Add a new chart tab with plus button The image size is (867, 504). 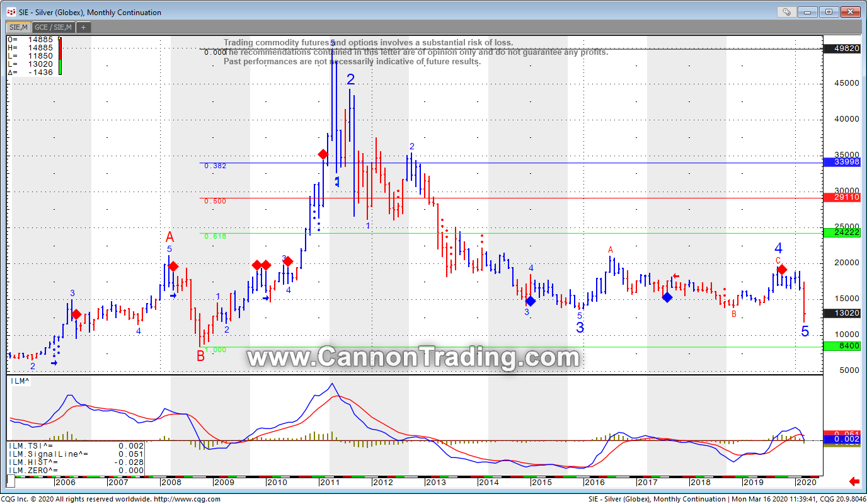[x=83, y=27]
